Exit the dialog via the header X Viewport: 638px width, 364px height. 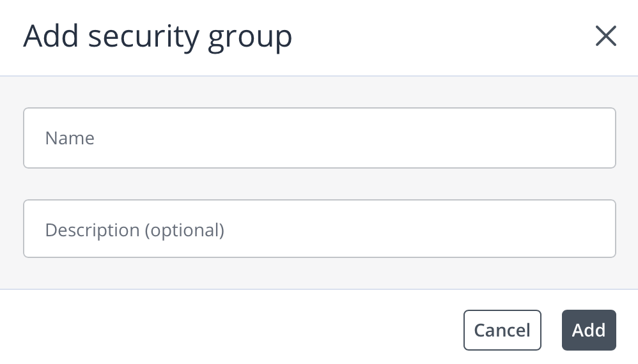click(x=605, y=36)
